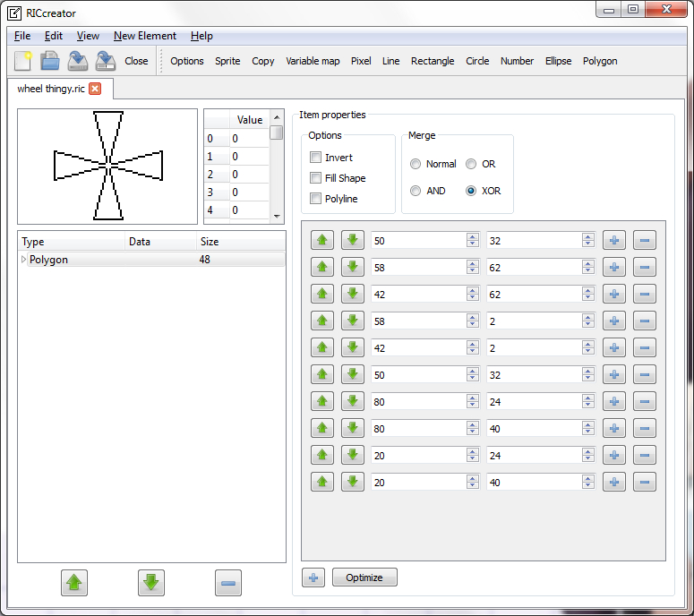This screenshot has width=694, height=616.
Task: Tick the Fill Shape option
Action: click(315, 178)
